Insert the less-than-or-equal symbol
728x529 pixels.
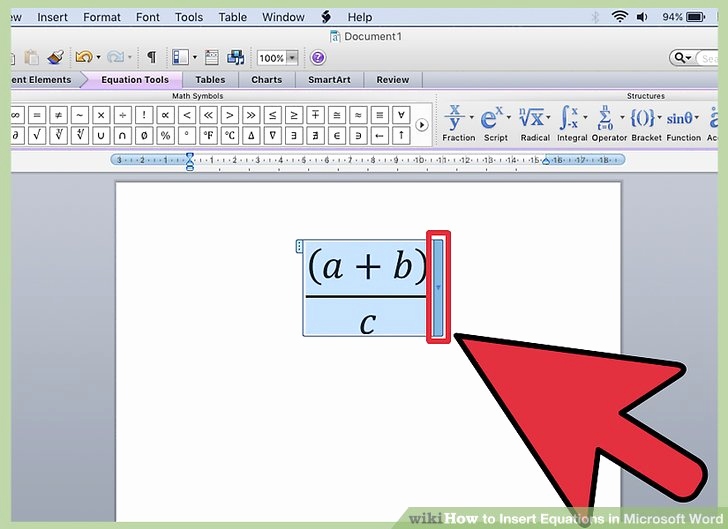273,115
